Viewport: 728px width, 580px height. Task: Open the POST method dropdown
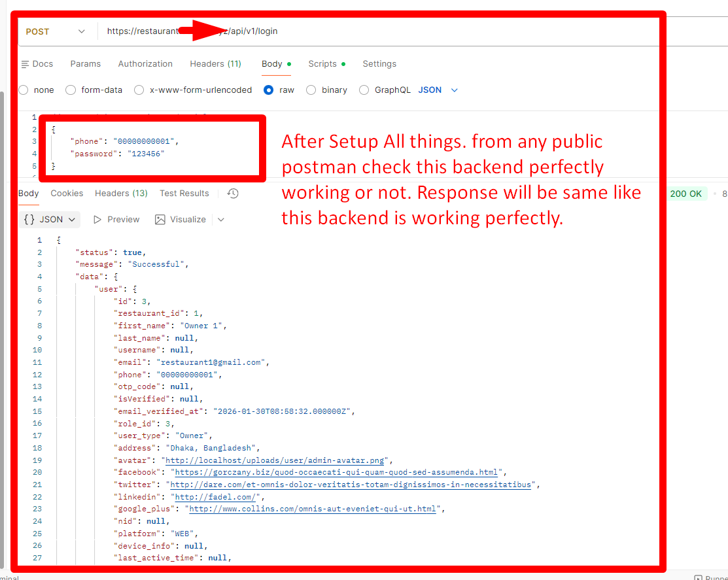tap(55, 31)
